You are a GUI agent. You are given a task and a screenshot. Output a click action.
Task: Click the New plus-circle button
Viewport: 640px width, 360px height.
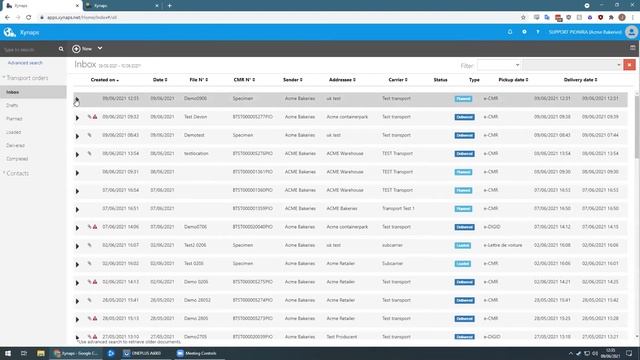pyautogui.click(x=76, y=49)
